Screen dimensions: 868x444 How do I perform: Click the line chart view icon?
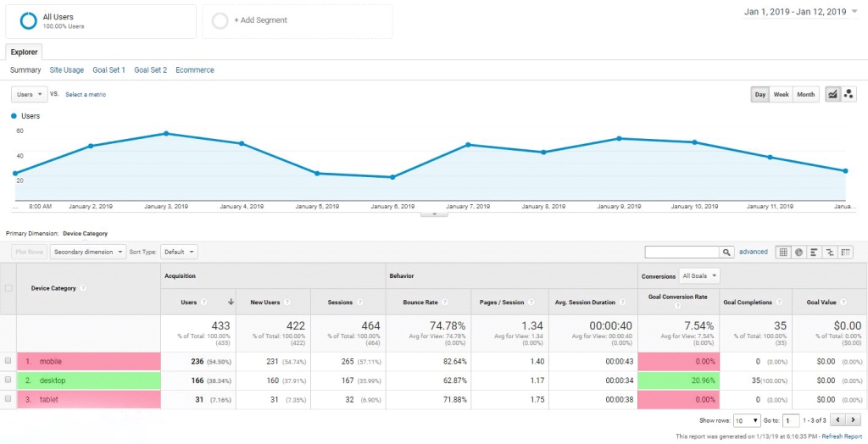832,94
